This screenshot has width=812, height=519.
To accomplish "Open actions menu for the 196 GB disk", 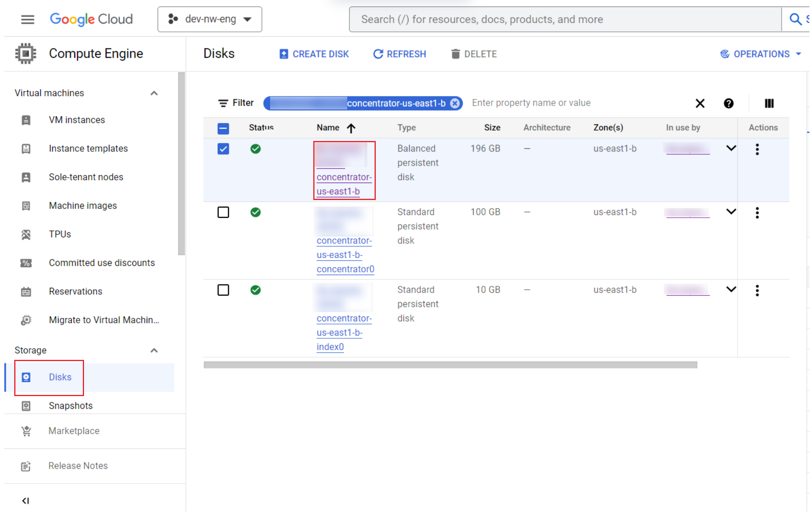I will 757,149.
